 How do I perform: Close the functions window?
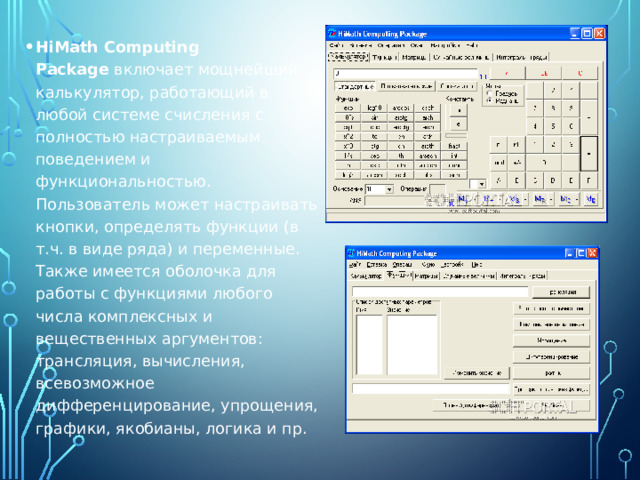[x=592, y=253]
